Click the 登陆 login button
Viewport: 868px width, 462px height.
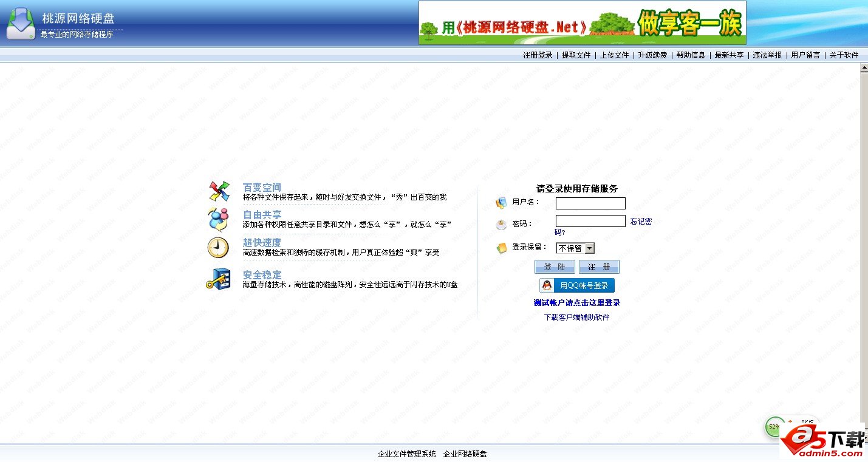555,267
